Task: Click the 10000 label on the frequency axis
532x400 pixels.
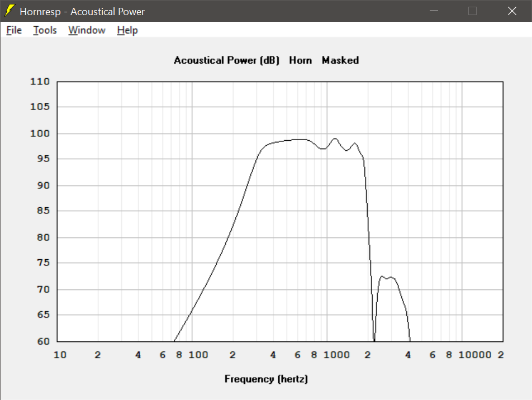Action: pyautogui.click(x=474, y=355)
